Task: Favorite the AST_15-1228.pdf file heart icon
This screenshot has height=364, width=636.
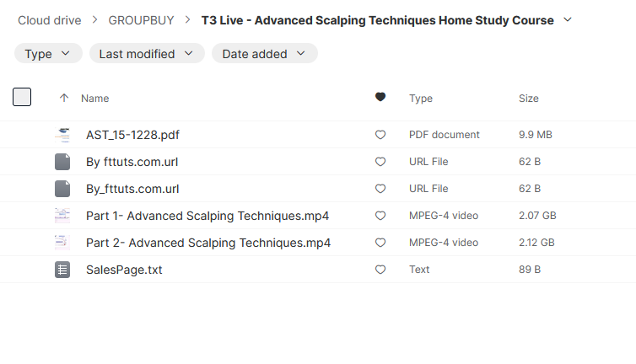Action: tap(380, 135)
